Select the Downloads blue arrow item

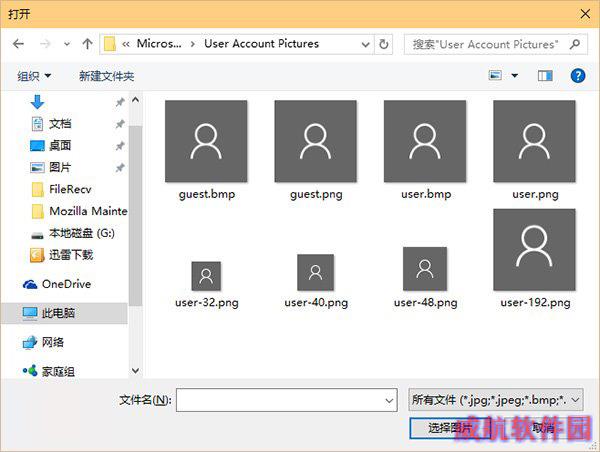pyautogui.click(x=37, y=102)
